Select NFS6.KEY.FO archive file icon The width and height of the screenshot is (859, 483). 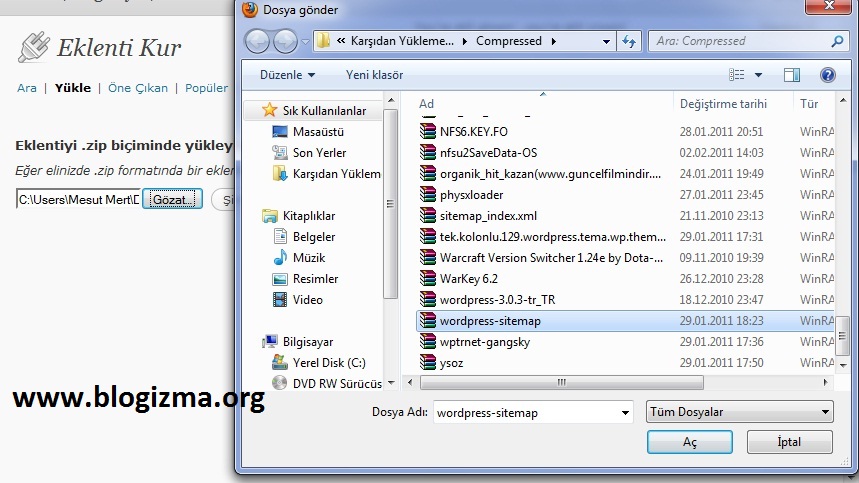pos(428,131)
